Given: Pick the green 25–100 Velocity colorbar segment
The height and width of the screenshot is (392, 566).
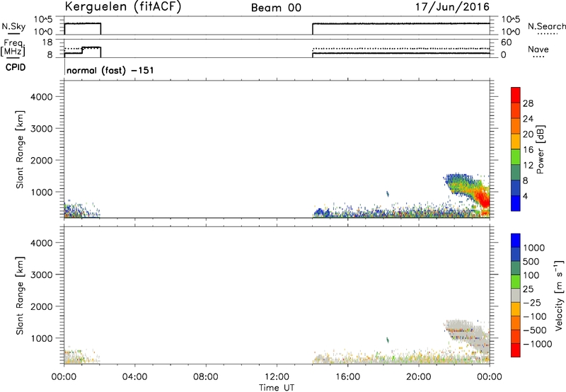Looking at the screenshot, I should pos(516,282).
